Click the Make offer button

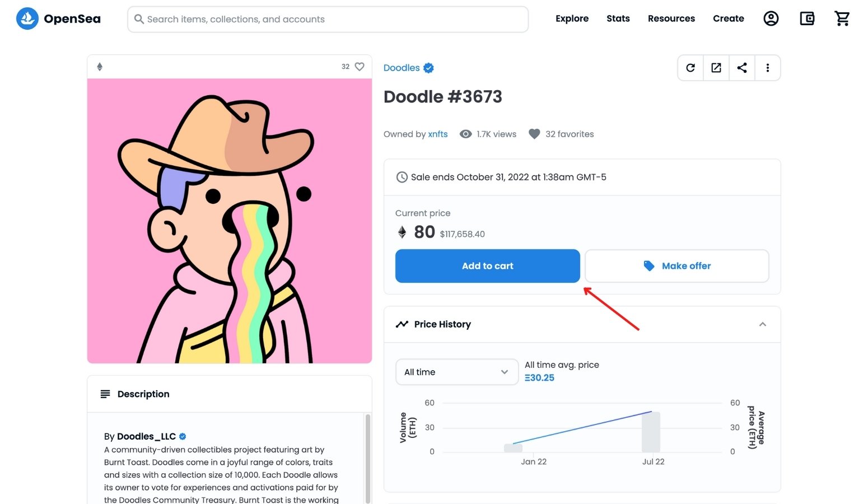(677, 266)
